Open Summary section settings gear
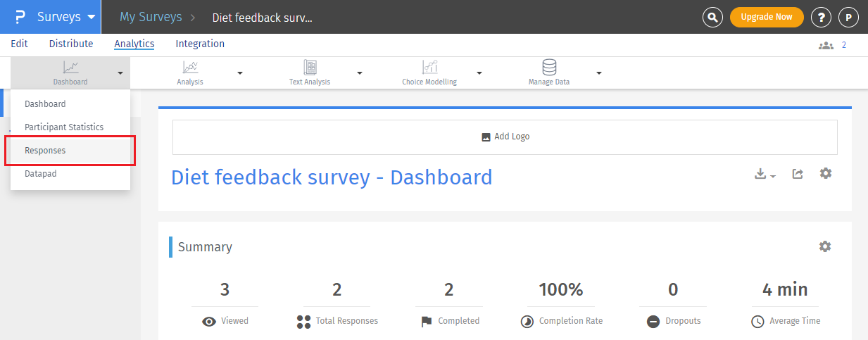This screenshot has width=868, height=340. 825,246
